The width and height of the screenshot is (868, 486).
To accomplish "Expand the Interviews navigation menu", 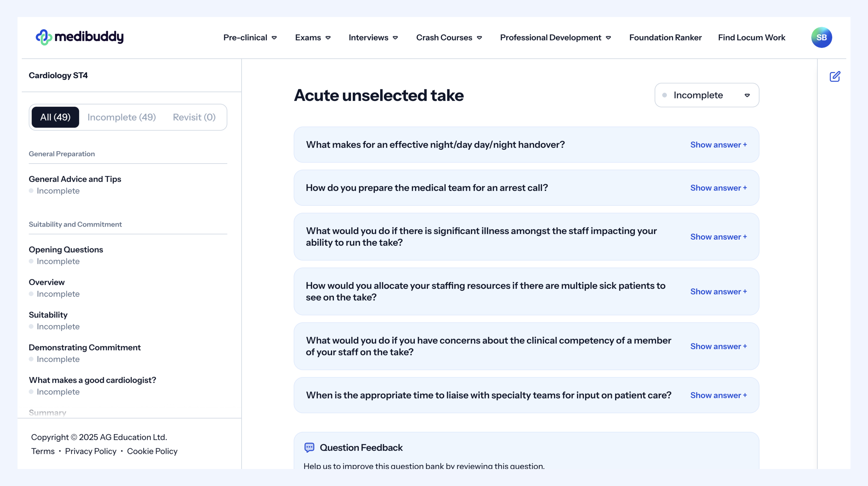I will 373,37.
